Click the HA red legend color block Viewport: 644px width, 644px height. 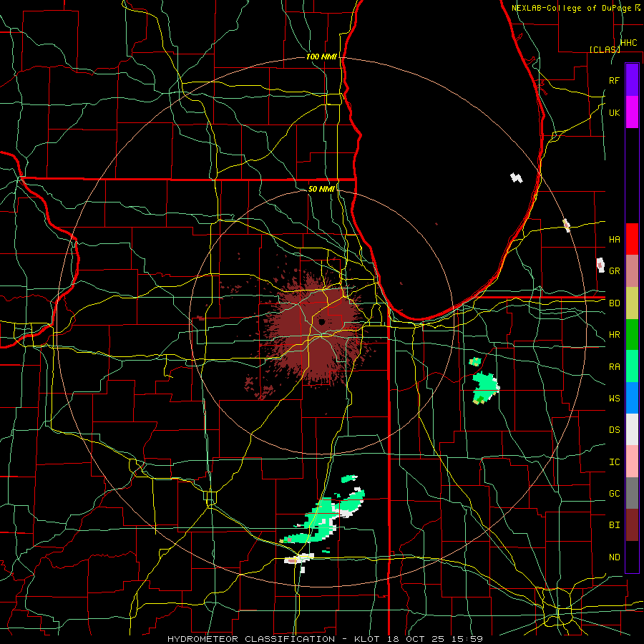click(x=632, y=238)
